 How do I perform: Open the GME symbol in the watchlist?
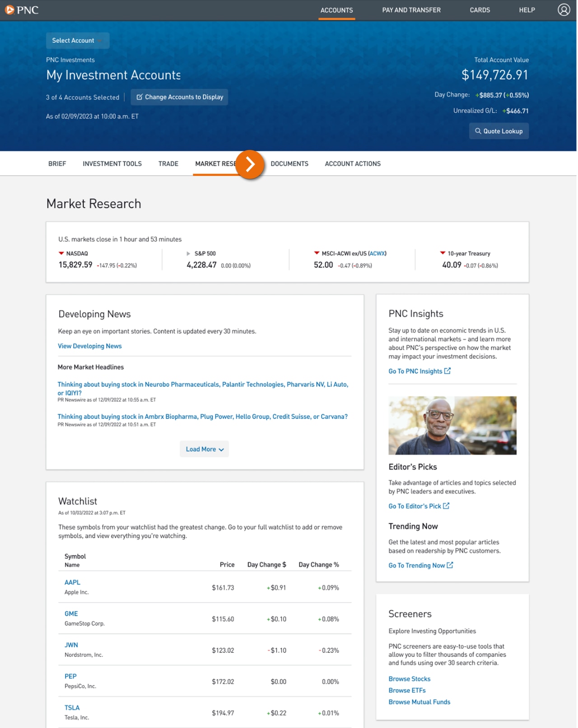[x=71, y=613]
